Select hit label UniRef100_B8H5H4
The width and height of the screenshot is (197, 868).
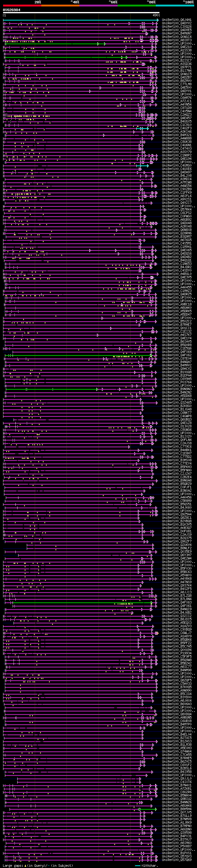pyautogui.click(x=176, y=809)
